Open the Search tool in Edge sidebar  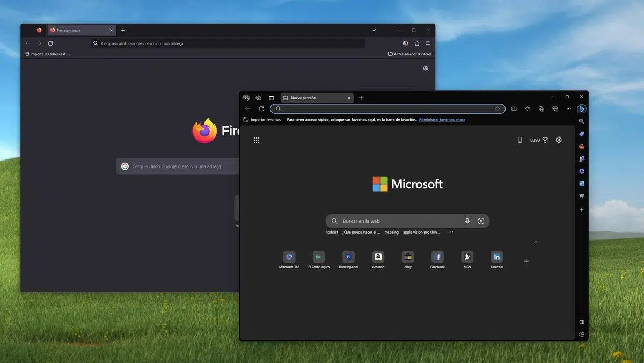coord(582,121)
